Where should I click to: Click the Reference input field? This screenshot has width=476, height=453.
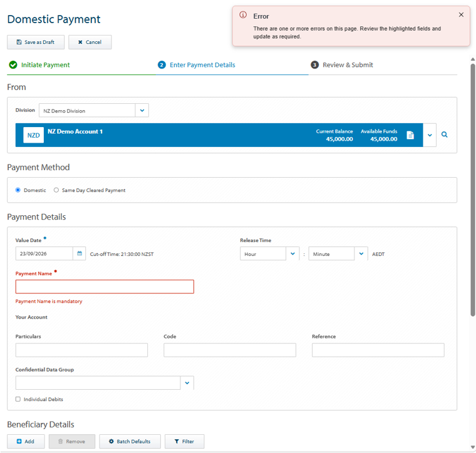(x=378, y=350)
